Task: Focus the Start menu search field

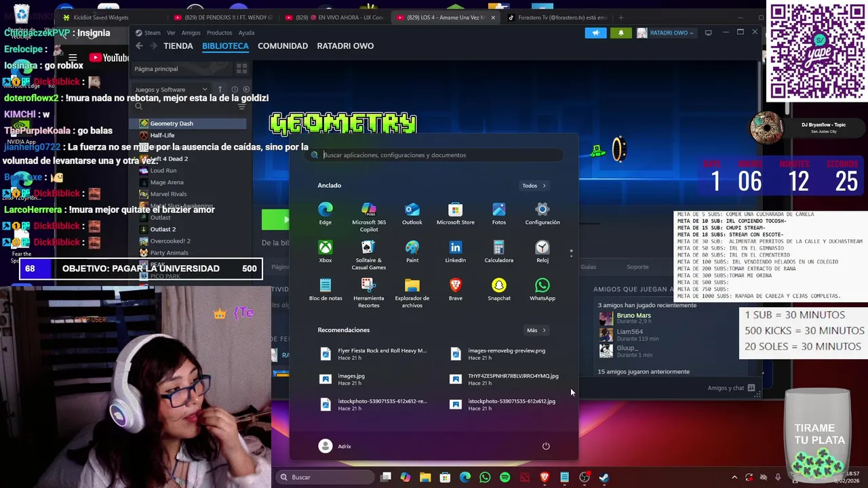Action: coord(434,155)
